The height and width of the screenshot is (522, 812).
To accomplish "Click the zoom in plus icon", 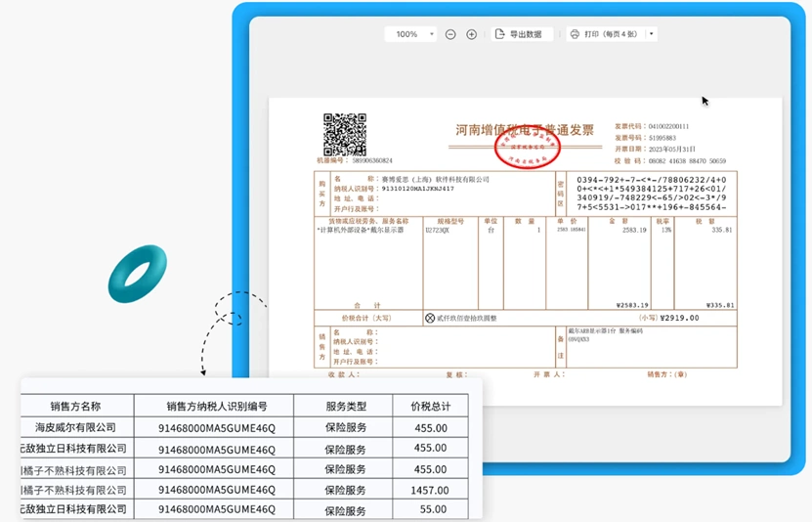I will [x=471, y=34].
